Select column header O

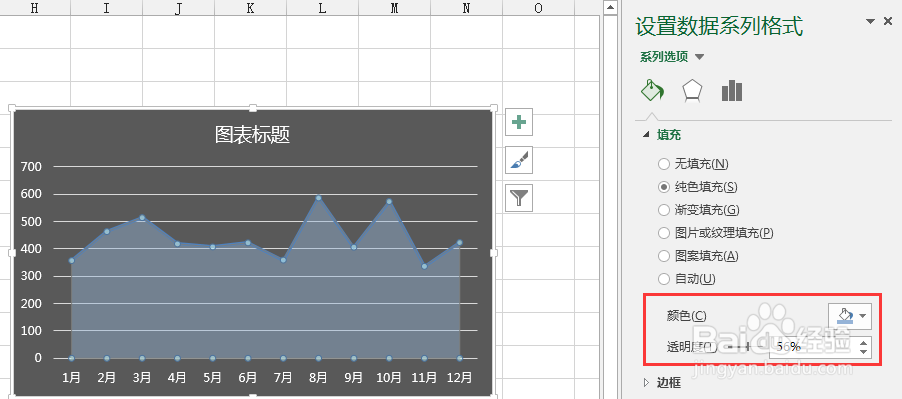coord(538,7)
